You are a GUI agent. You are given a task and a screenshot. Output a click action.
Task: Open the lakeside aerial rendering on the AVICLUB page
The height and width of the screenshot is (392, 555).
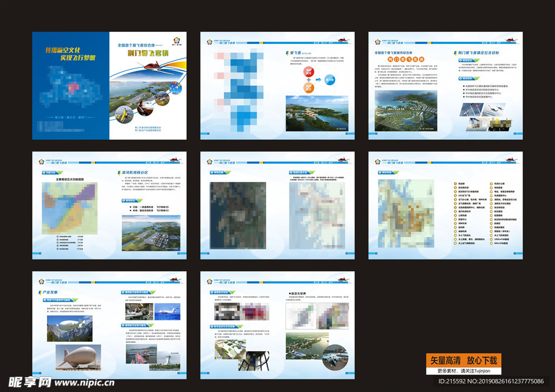317,114
